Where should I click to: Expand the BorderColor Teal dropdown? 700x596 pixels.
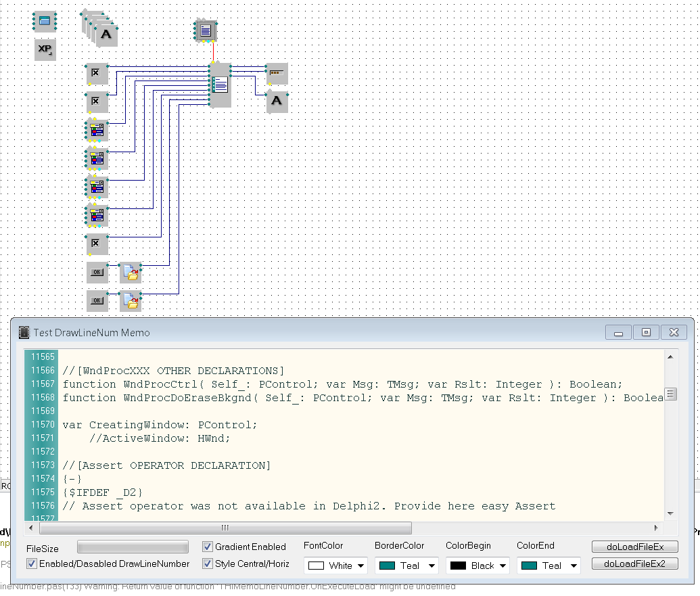click(406, 566)
